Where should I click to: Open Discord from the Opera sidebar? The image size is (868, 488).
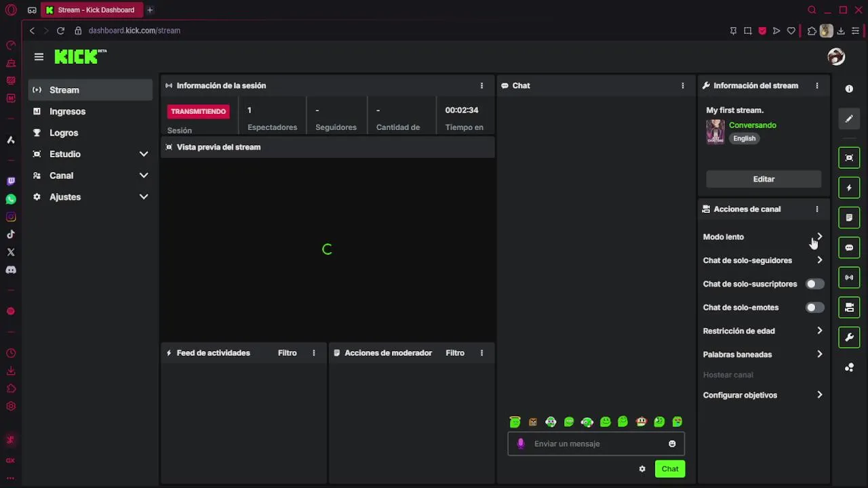click(11, 270)
